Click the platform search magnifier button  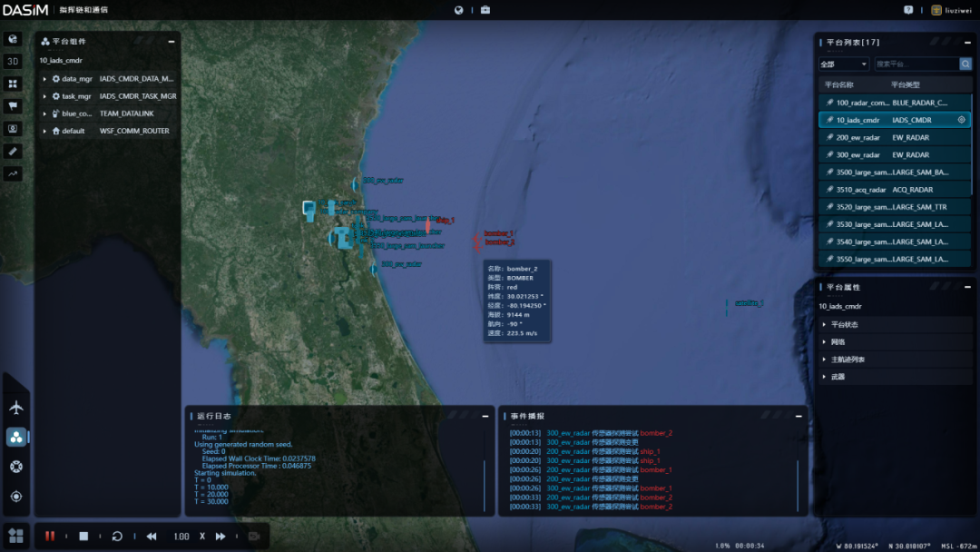coord(965,64)
